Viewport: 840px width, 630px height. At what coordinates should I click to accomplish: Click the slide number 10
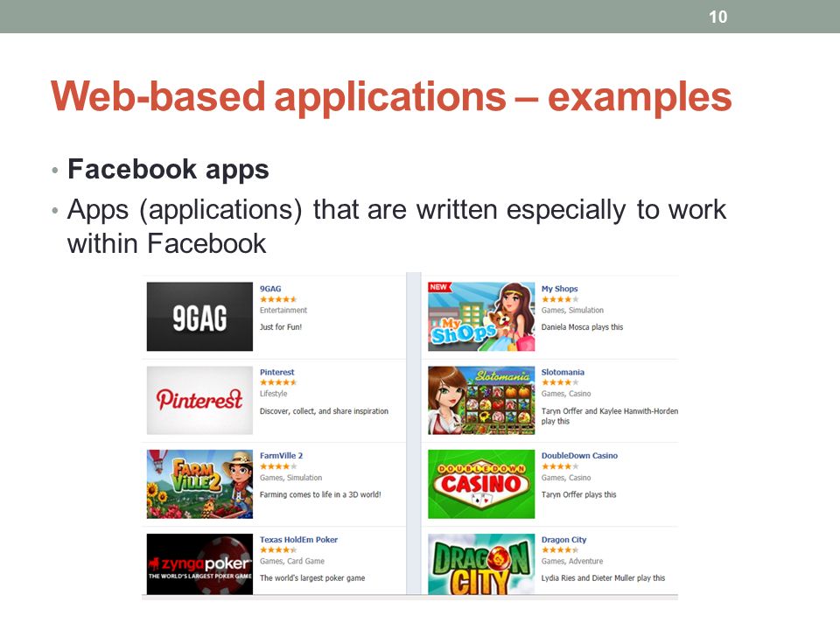717,17
